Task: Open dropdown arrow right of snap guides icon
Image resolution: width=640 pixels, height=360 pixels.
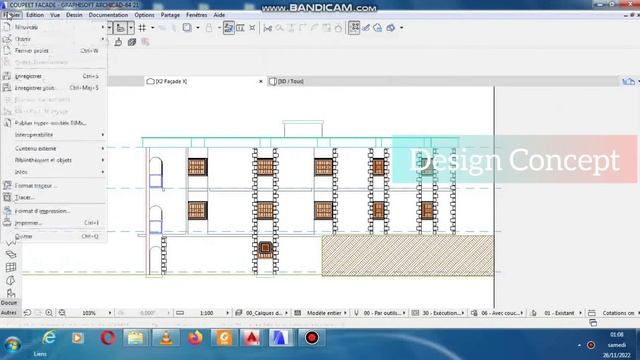Action: (x=131, y=28)
